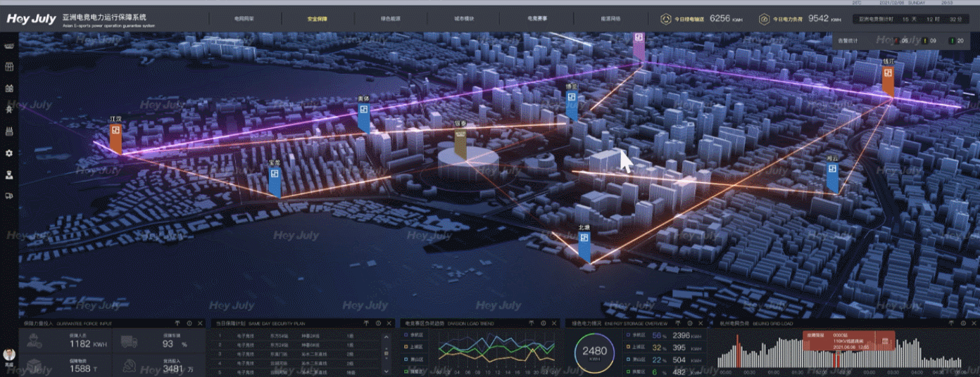
Task: Click the red tooltip in grid load chart
Action: (850, 340)
